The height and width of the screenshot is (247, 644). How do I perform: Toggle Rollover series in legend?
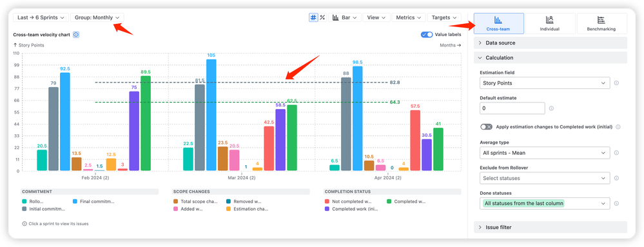(x=34, y=201)
